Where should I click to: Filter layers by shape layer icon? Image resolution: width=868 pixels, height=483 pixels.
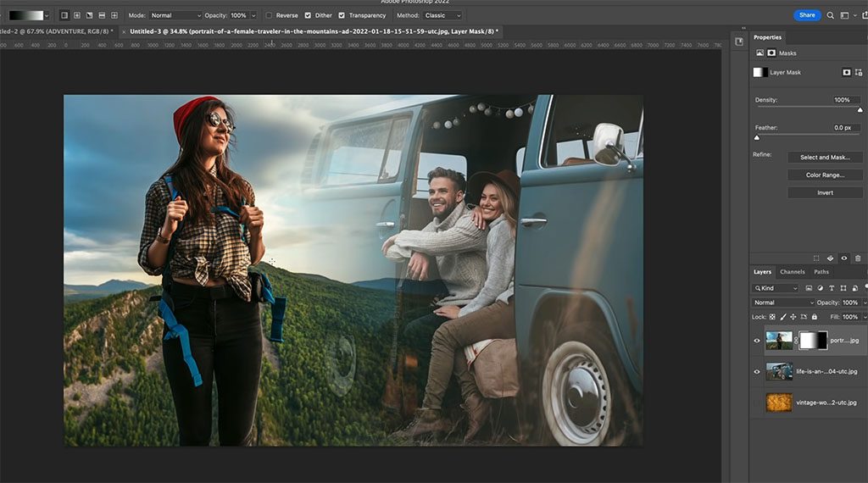click(x=843, y=288)
